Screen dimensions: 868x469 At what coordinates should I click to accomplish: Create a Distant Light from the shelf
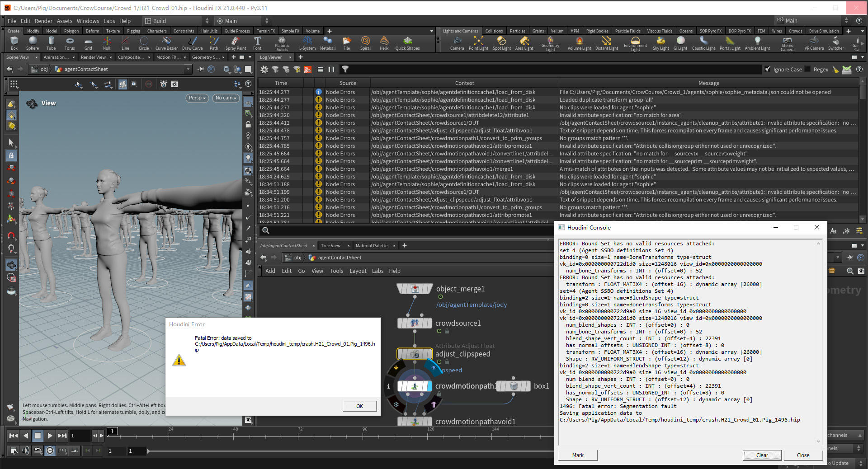point(607,43)
